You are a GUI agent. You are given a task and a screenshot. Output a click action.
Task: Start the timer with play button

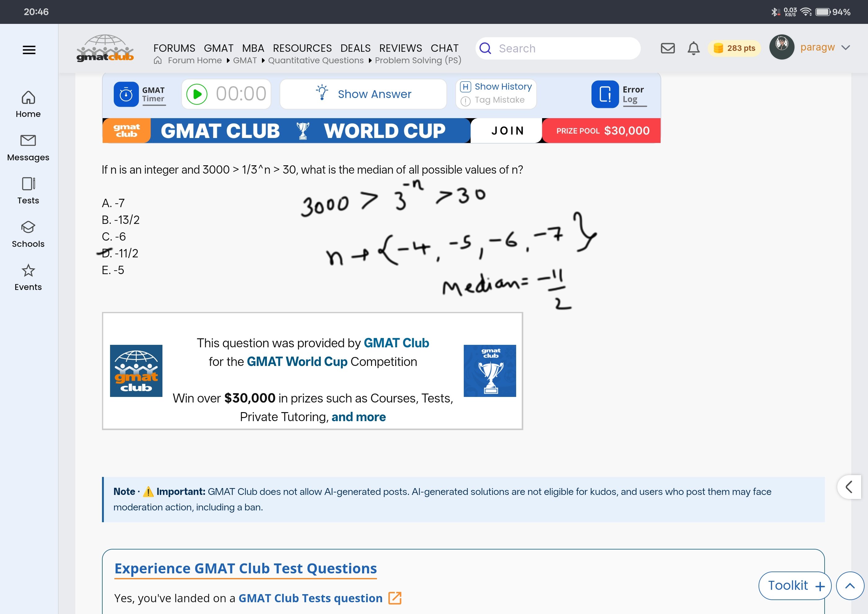(197, 94)
